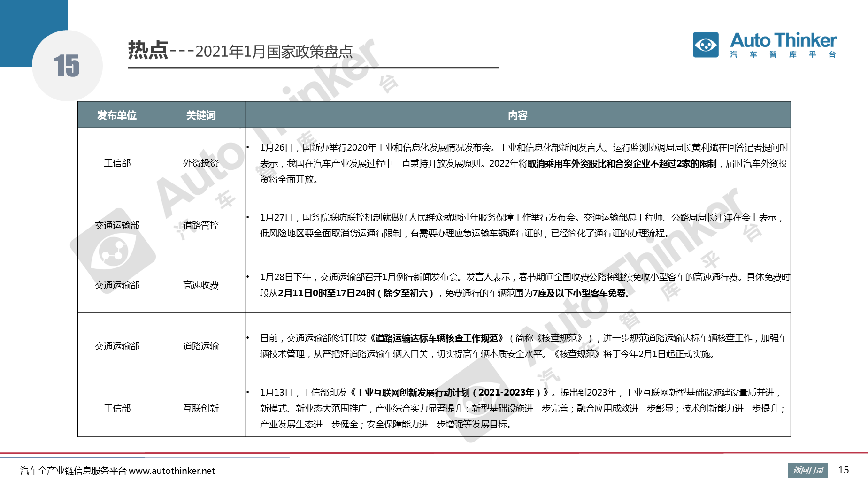Click the 汽车智库平台 tagline under logo
The image size is (868, 488).
coord(783,54)
